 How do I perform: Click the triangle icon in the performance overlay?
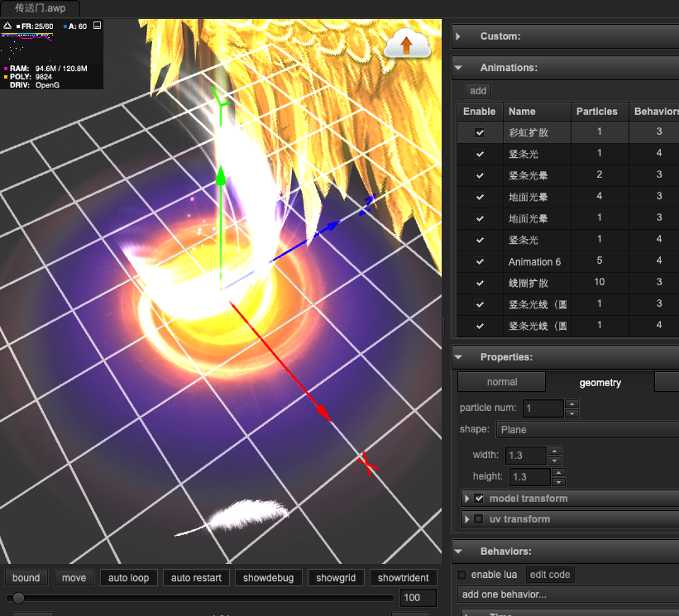coord(7,26)
